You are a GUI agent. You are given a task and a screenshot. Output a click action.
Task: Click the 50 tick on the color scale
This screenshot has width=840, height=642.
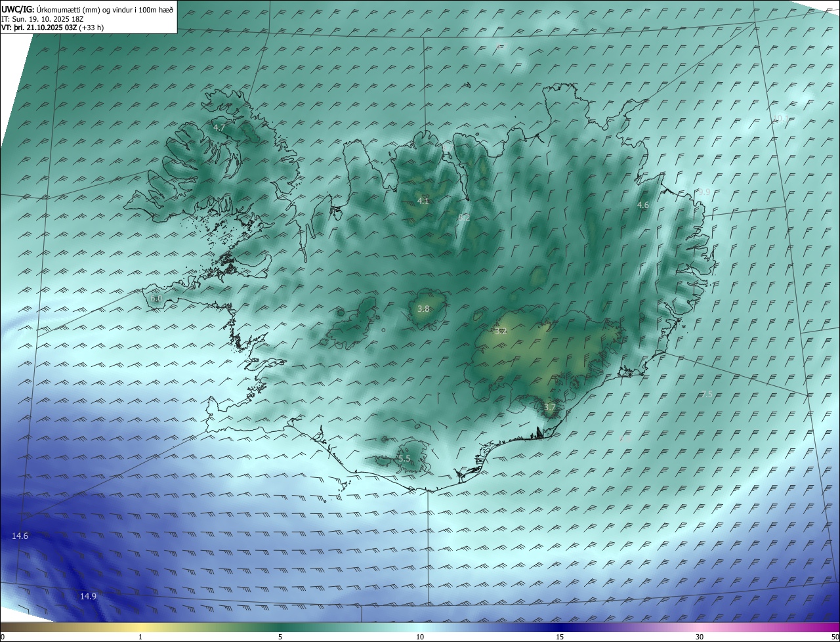835,637
